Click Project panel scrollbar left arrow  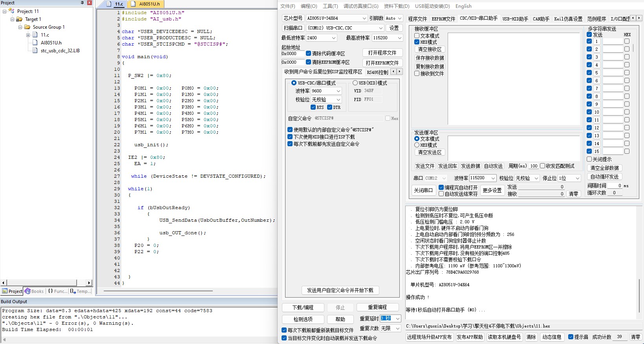[3, 283]
